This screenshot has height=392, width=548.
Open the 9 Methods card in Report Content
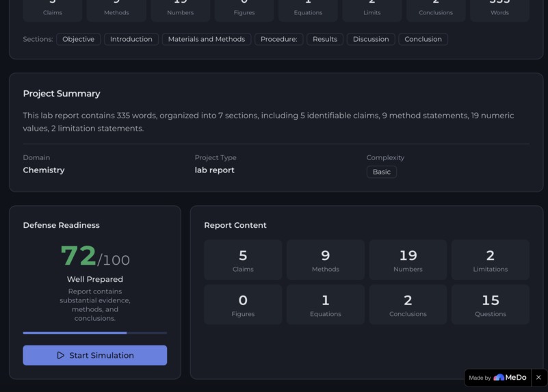pyautogui.click(x=326, y=260)
